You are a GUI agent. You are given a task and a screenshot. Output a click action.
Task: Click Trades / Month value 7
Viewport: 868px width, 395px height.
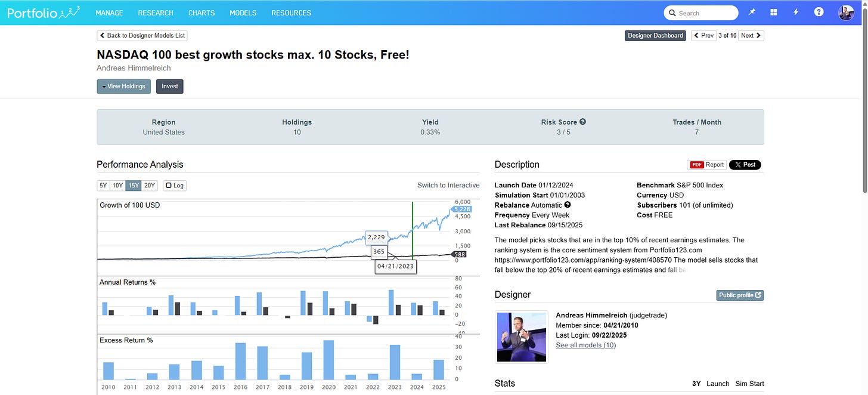coord(697,132)
